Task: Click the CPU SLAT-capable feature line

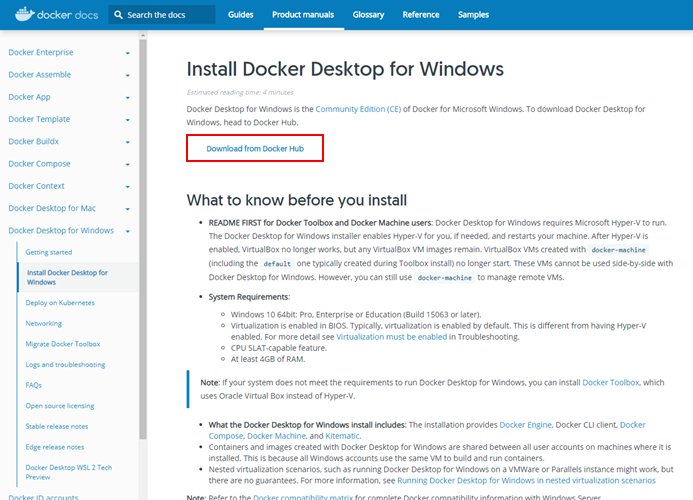Action: point(279,348)
